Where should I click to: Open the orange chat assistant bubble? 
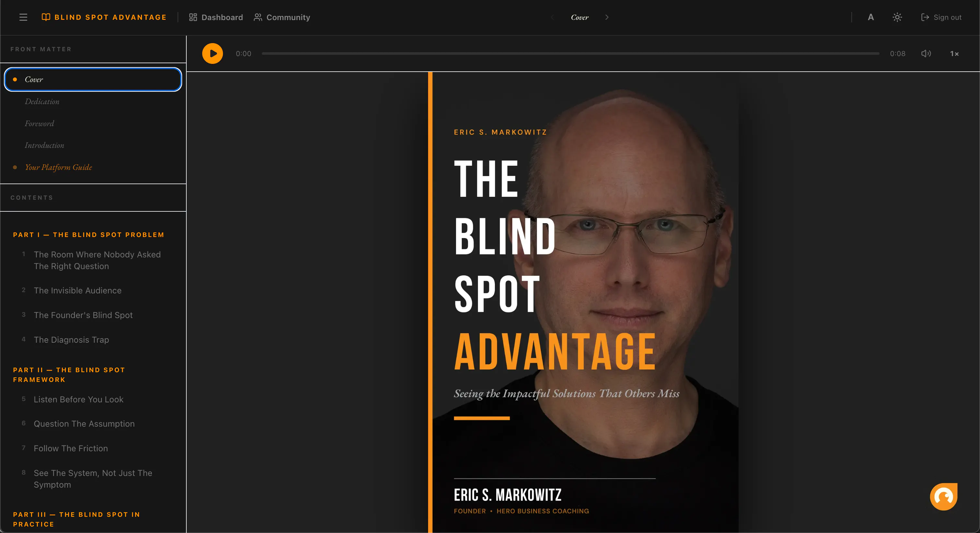pos(943,496)
